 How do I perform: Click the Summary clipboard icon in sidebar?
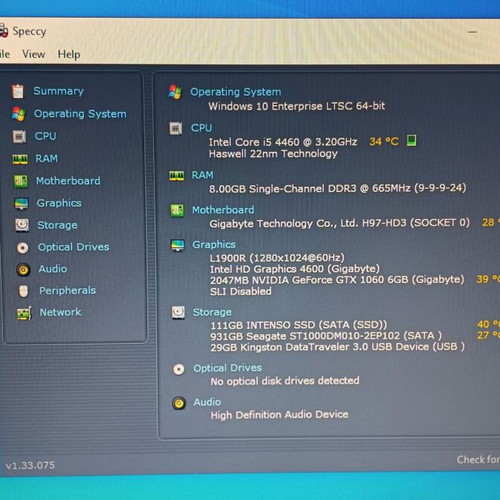[x=17, y=91]
